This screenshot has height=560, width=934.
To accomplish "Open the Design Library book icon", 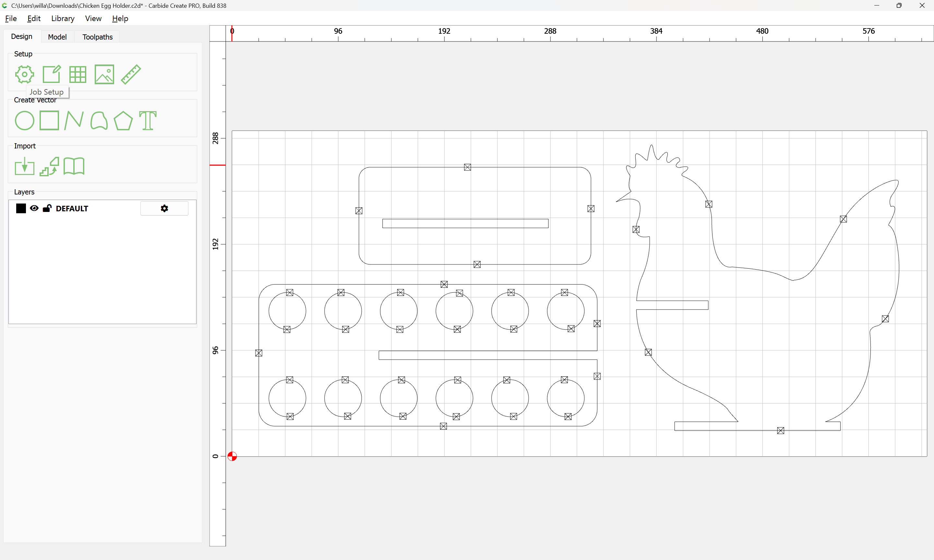I will click(74, 167).
